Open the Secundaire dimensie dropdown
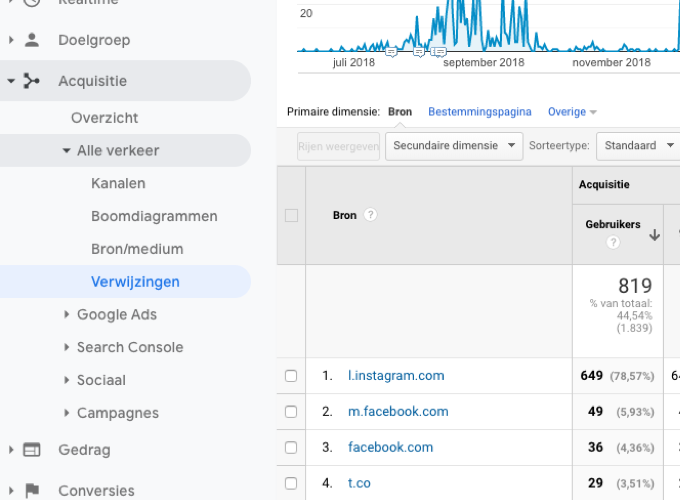The image size is (680, 500). coord(454,146)
